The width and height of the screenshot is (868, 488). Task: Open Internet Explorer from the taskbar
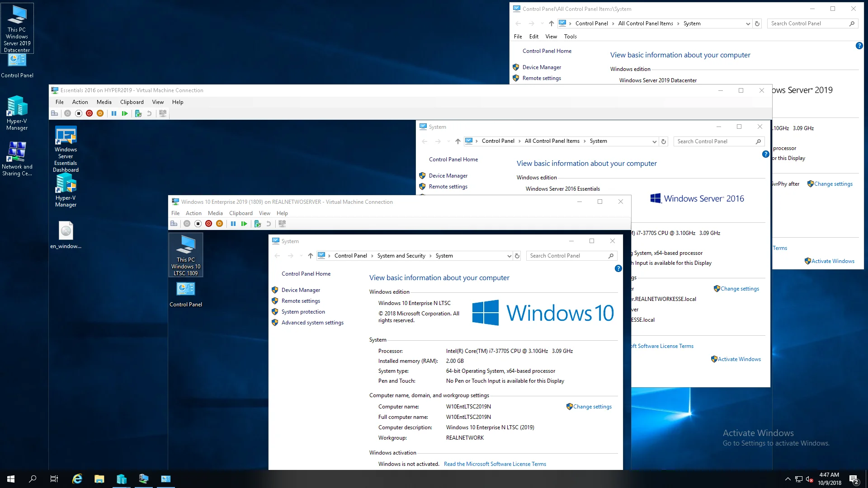pyautogui.click(x=77, y=479)
